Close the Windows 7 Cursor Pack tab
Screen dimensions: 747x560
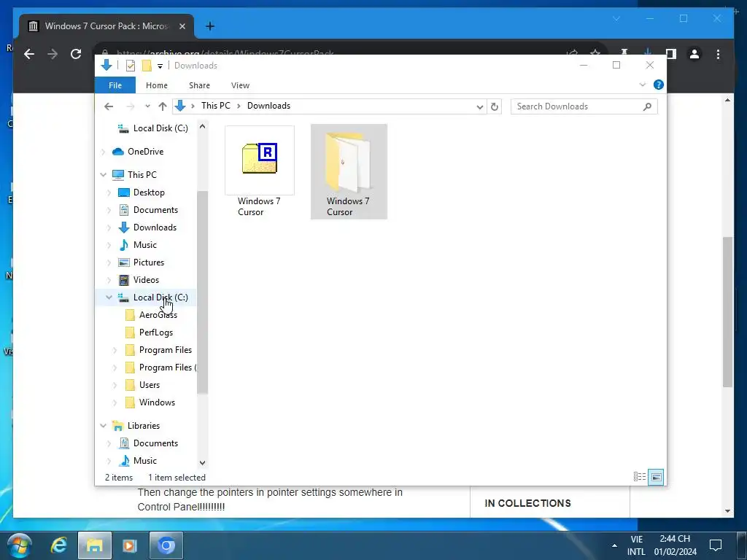coord(182,26)
